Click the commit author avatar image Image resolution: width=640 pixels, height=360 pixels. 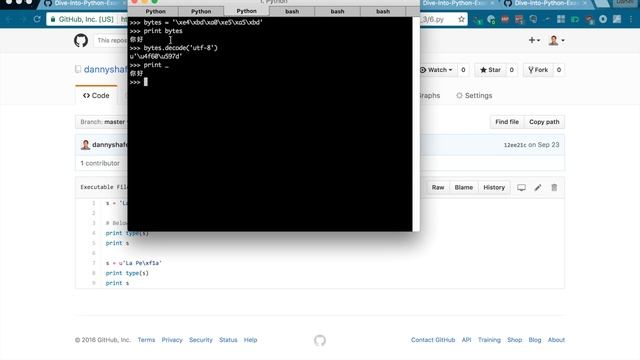[85, 145]
